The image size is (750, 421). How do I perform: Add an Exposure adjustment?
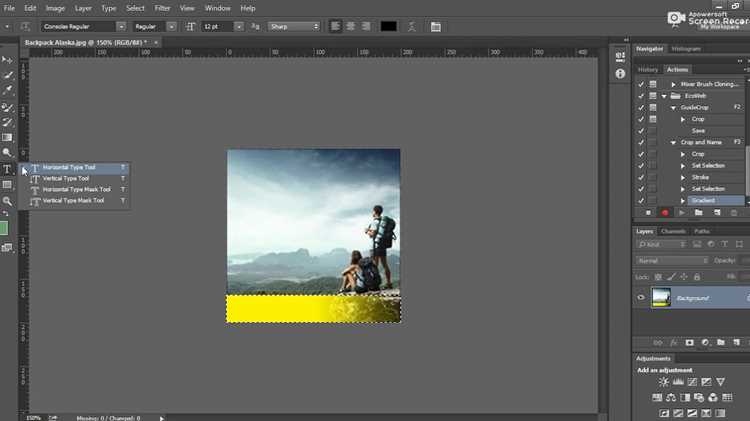tap(706, 382)
